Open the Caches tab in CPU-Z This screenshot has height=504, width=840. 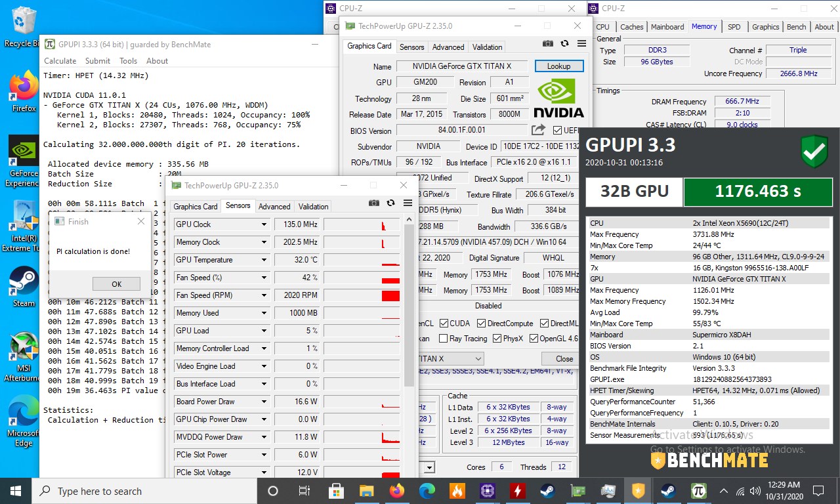click(632, 27)
